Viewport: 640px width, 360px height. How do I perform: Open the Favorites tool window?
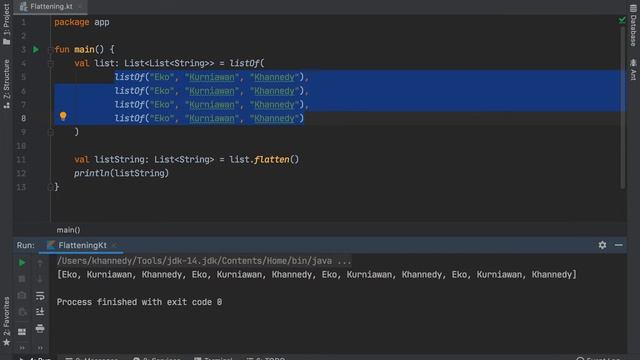pos(6,321)
